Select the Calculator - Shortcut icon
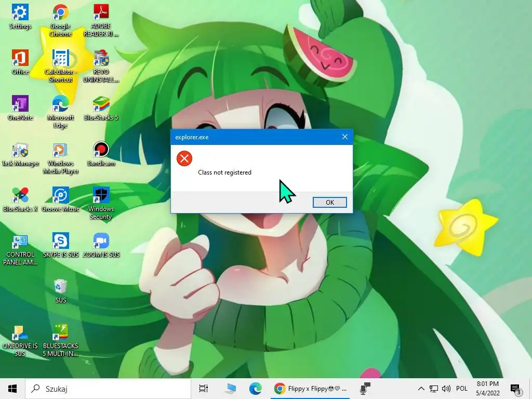This screenshot has width=532, height=399. [x=60, y=66]
